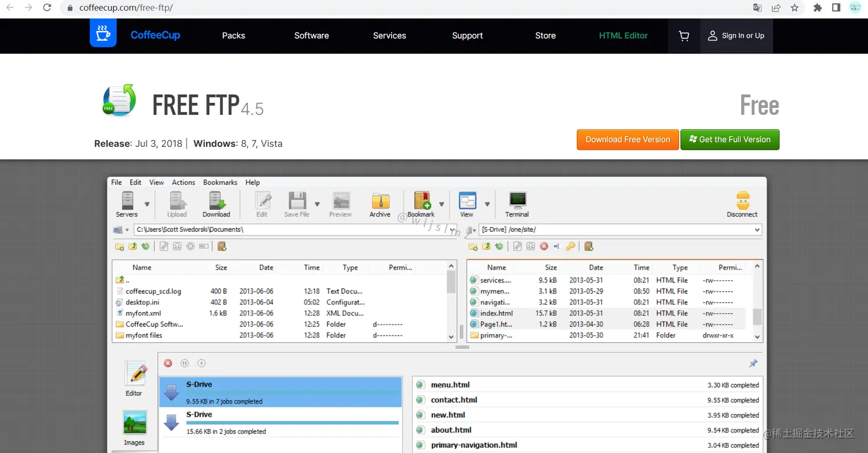Resume the transfer queue with play button
The height and width of the screenshot is (453, 868).
[201, 363]
